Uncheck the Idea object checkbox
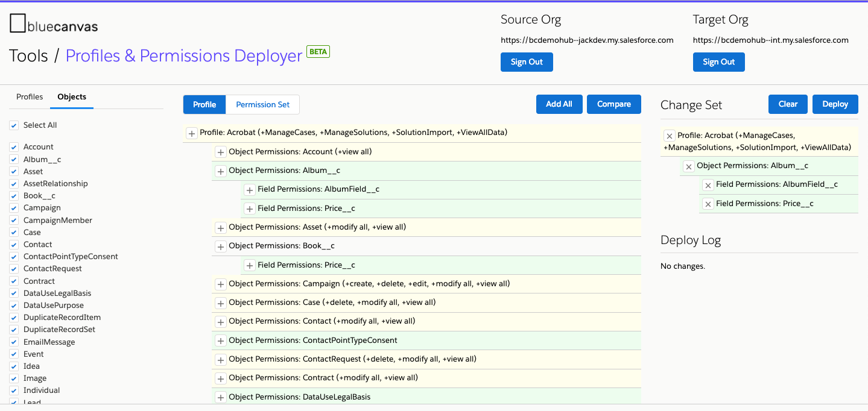This screenshot has width=868, height=411. tap(14, 366)
